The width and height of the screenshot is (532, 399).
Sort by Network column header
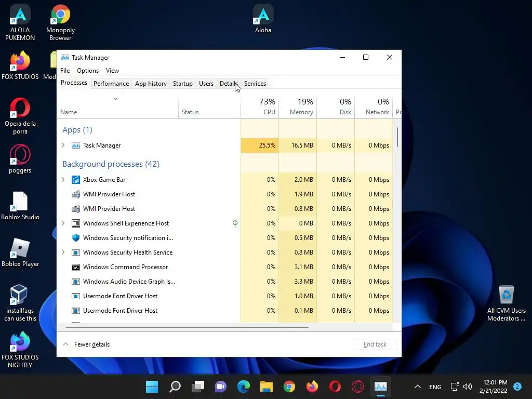(374, 107)
